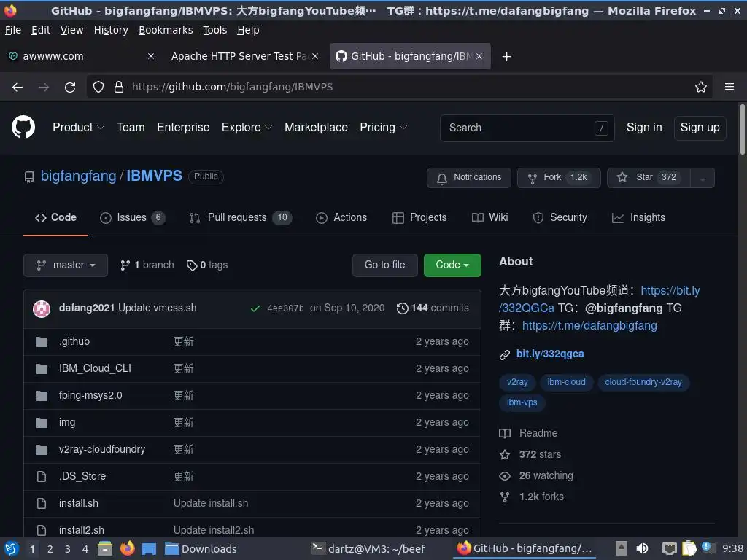Expand the Product menu
Image resolution: width=747 pixels, height=560 pixels.
click(x=79, y=127)
